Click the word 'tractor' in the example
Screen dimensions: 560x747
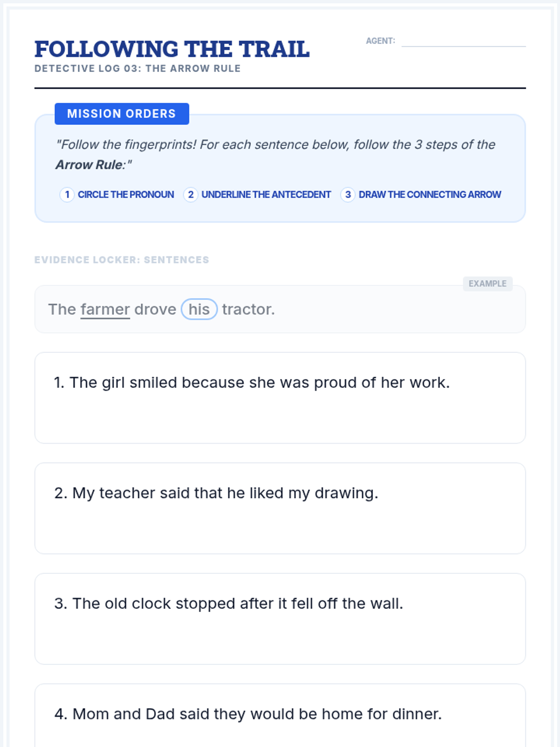tap(246, 310)
